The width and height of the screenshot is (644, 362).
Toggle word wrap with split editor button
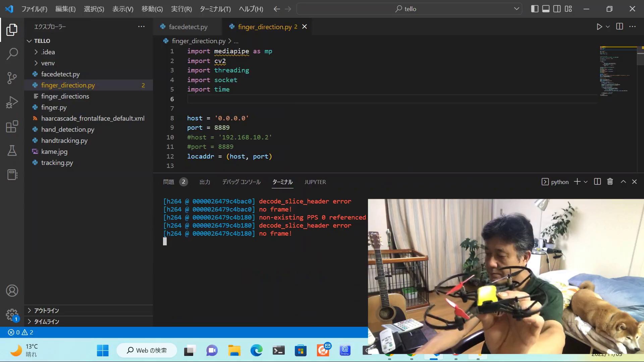[x=619, y=26]
